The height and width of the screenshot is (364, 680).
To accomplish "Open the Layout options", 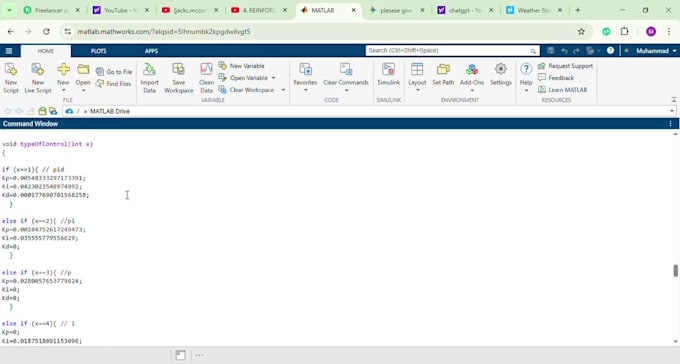I will pyautogui.click(x=417, y=78).
